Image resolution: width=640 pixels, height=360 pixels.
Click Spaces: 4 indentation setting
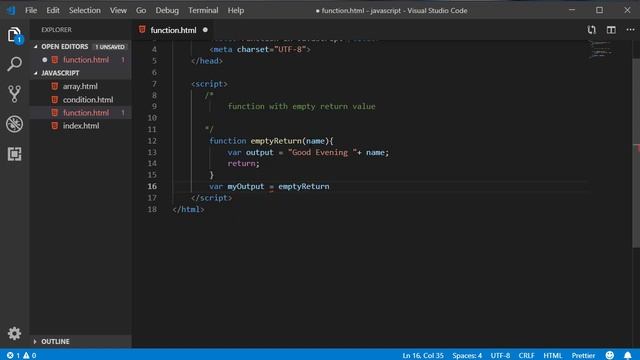(x=467, y=356)
